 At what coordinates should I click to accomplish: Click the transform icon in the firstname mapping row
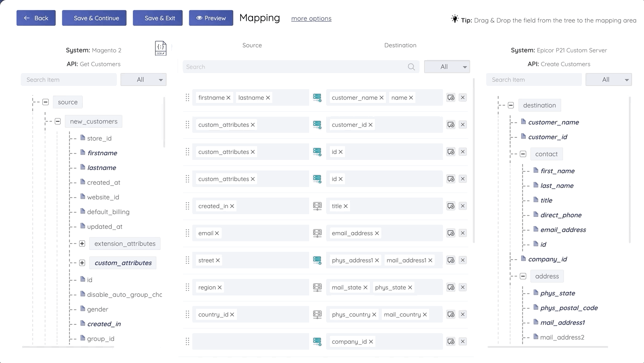coord(317,97)
